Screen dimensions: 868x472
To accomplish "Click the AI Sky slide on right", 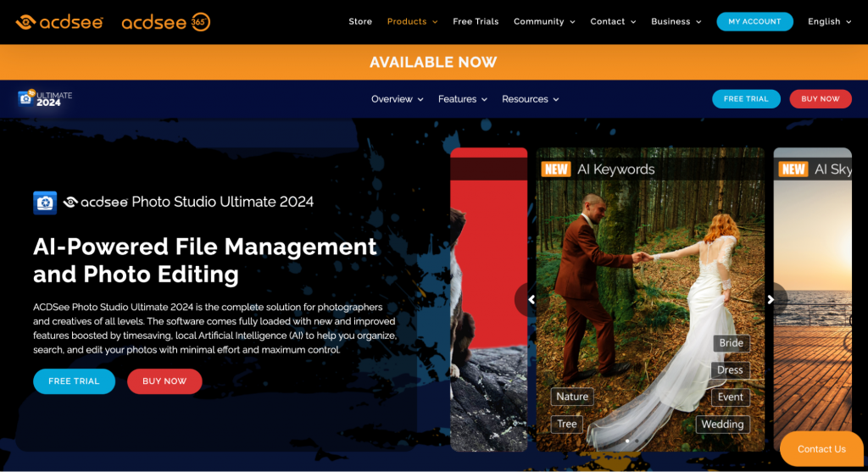I will point(813,299).
